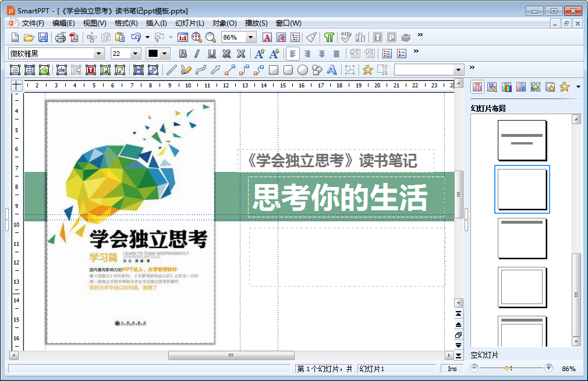The height and width of the screenshot is (381, 588).
Task: Click the black font color swatch
Action: 153,54
